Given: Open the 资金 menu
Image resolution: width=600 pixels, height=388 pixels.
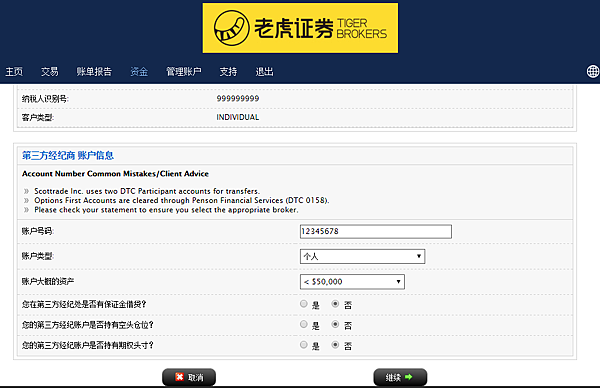Looking at the screenshot, I should tap(139, 72).
